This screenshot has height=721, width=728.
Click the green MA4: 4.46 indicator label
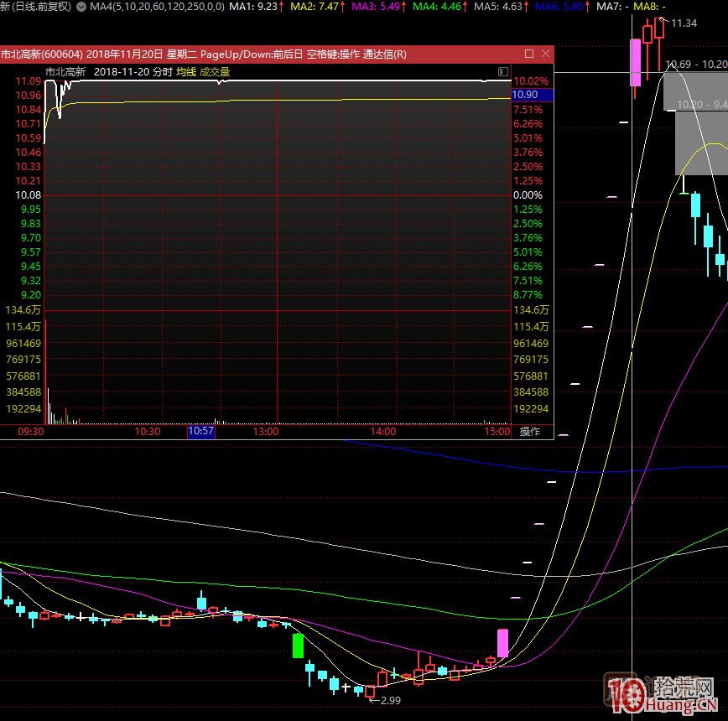tap(439, 7)
